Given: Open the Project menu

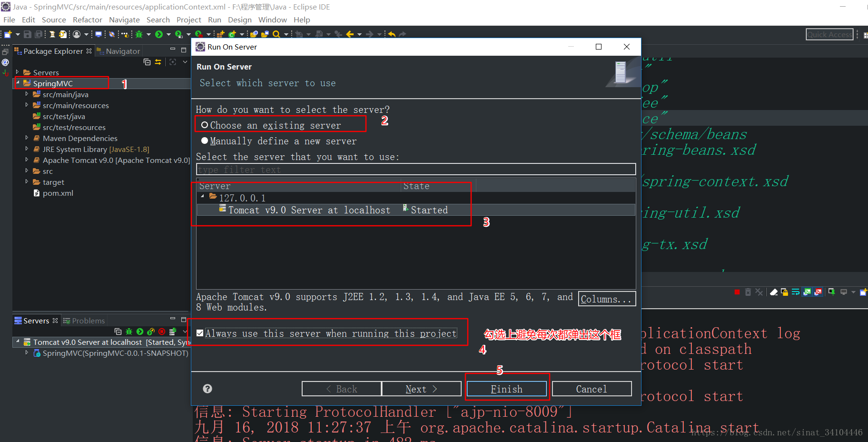Looking at the screenshot, I should tap(189, 20).
